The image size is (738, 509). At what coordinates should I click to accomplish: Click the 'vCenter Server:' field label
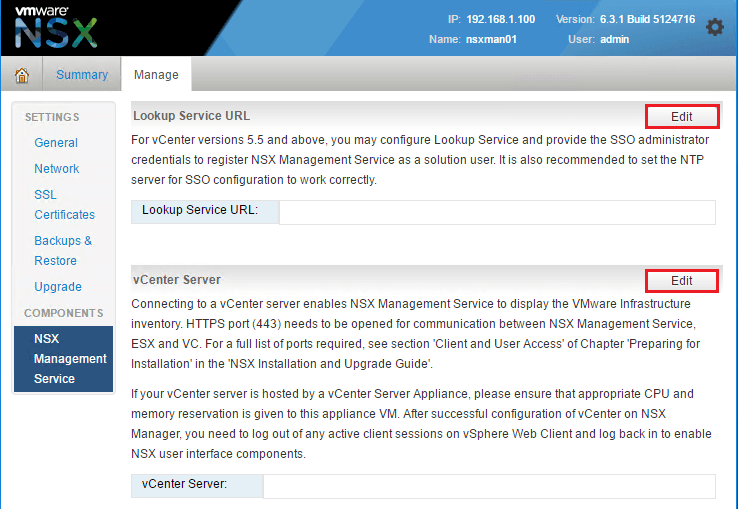[184, 484]
